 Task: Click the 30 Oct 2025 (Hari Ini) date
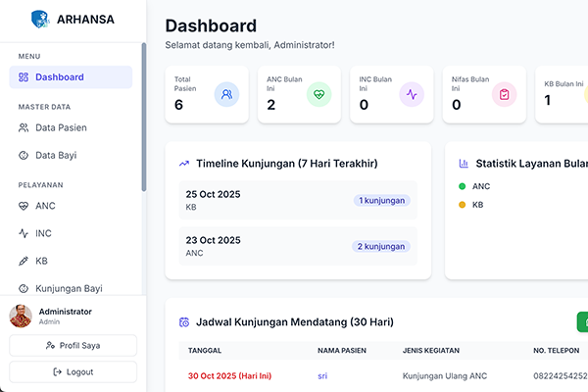pos(229,376)
